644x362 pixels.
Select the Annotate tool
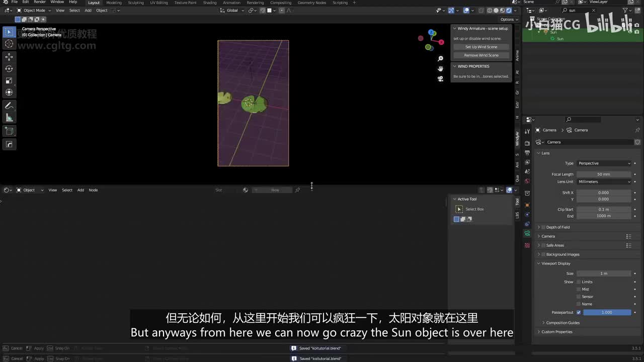[x=9, y=106]
